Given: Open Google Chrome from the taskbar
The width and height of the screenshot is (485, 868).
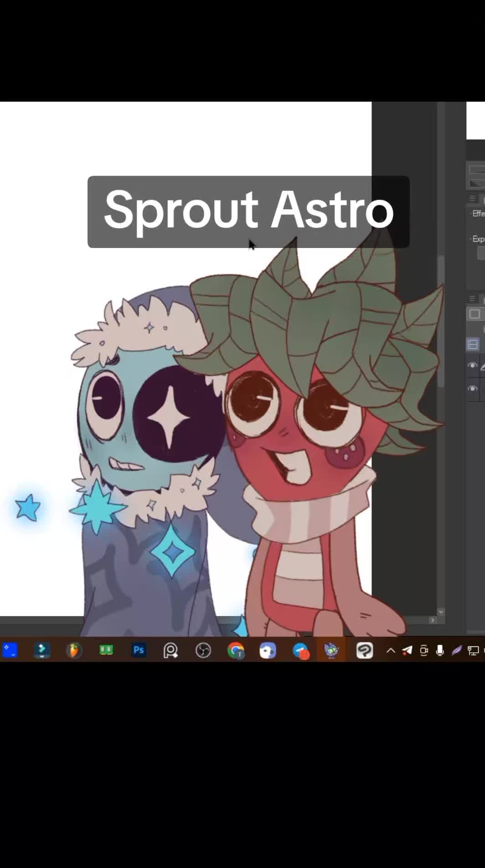Looking at the screenshot, I should [236, 651].
